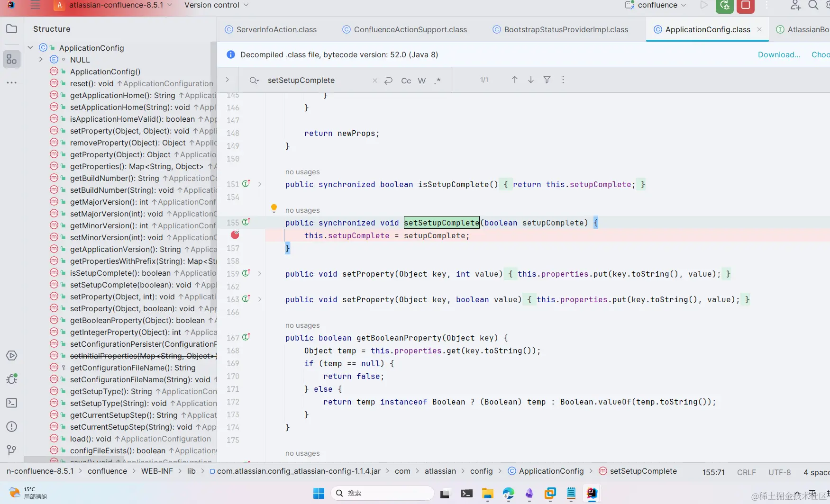The image size is (830, 504).
Task: Switch to ConfluenceActionSupport.class tab
Action: click(405, 29)
